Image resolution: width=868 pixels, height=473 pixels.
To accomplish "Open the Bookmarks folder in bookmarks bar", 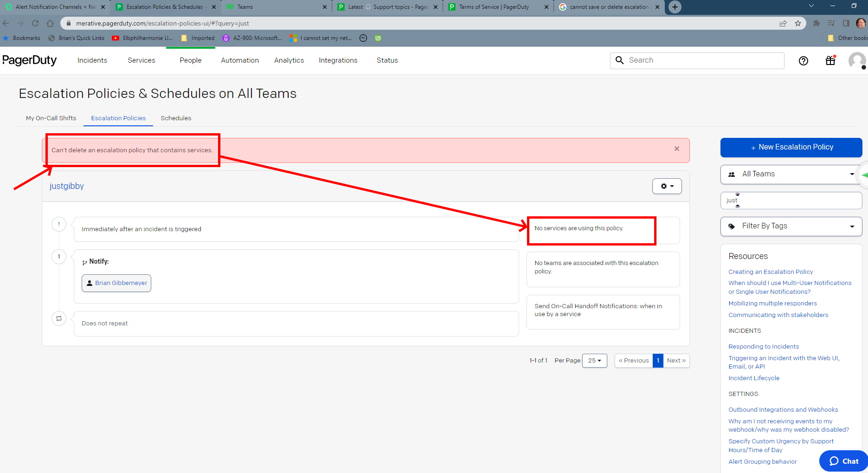I will 22,38.
